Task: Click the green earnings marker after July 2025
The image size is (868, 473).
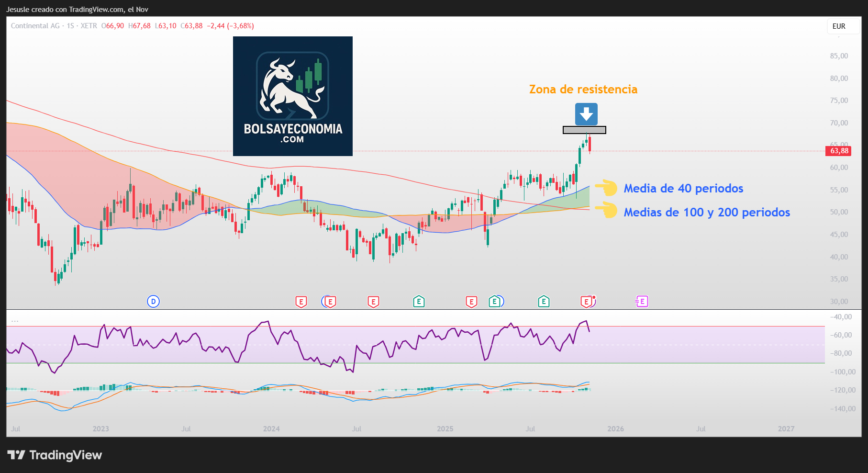Action: (544, 302)
